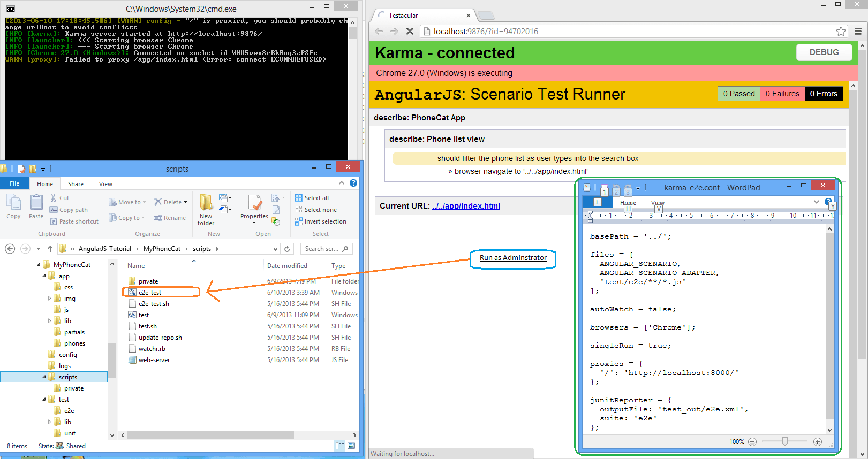Click the Edit file icon in Open group
Screen dimensions: 868x459
coord(276,210)
